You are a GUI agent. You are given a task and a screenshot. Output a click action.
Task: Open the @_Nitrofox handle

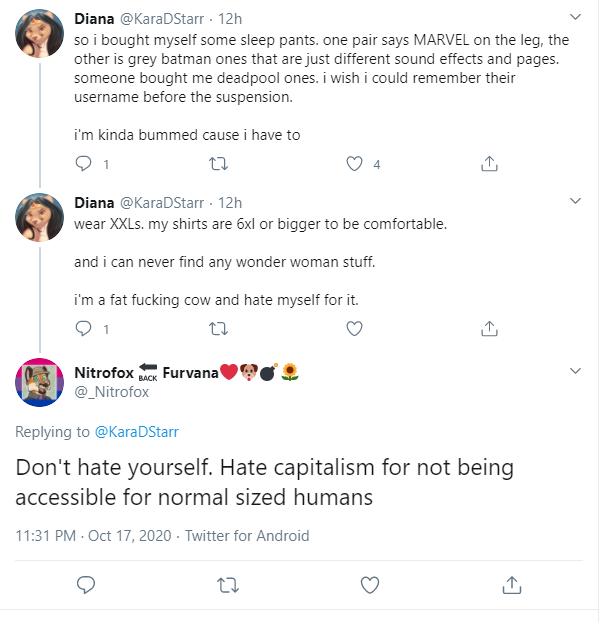(x=111, y=392)
